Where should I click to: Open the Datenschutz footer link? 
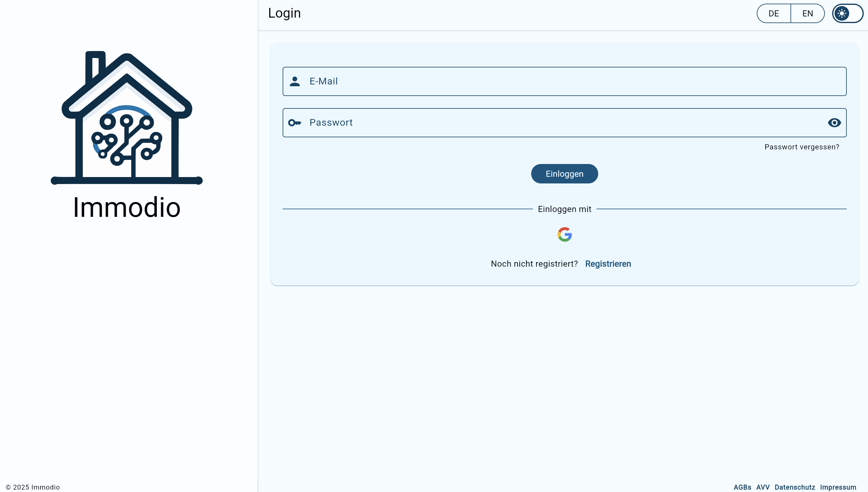[794, 487]
